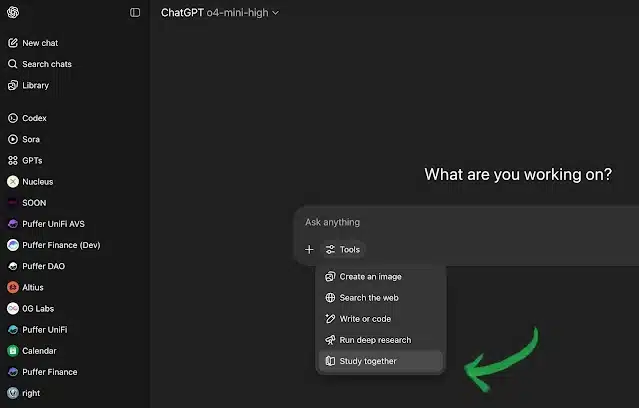Screen dimensions: 639x408
Task: Click the Puffer DAO avatar icon
Action: point(13,266)
